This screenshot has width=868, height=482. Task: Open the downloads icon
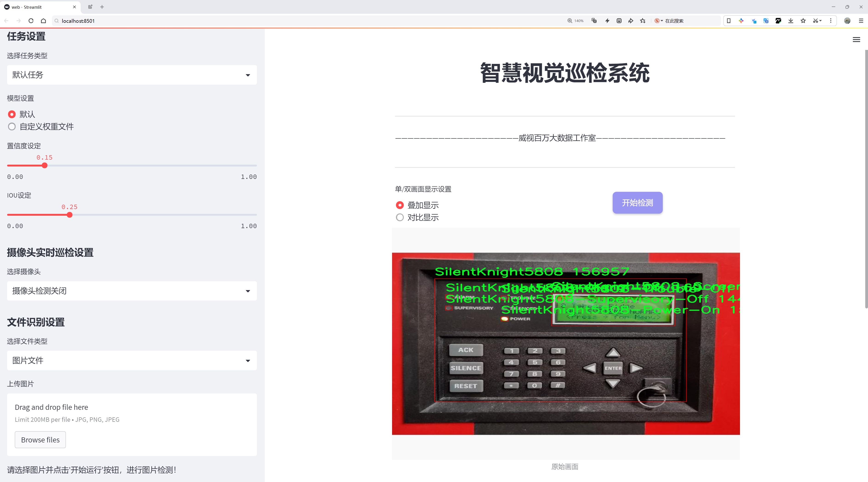791,20
